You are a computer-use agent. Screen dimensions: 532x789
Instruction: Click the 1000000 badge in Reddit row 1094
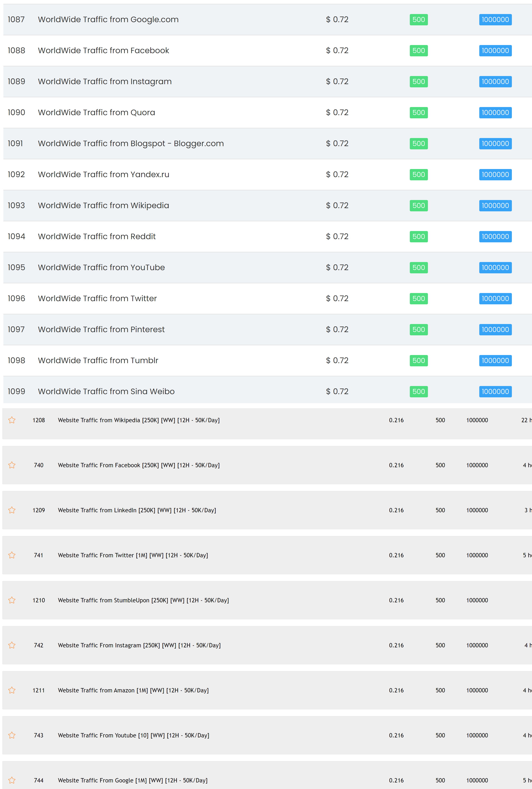[x=495, y=236]
